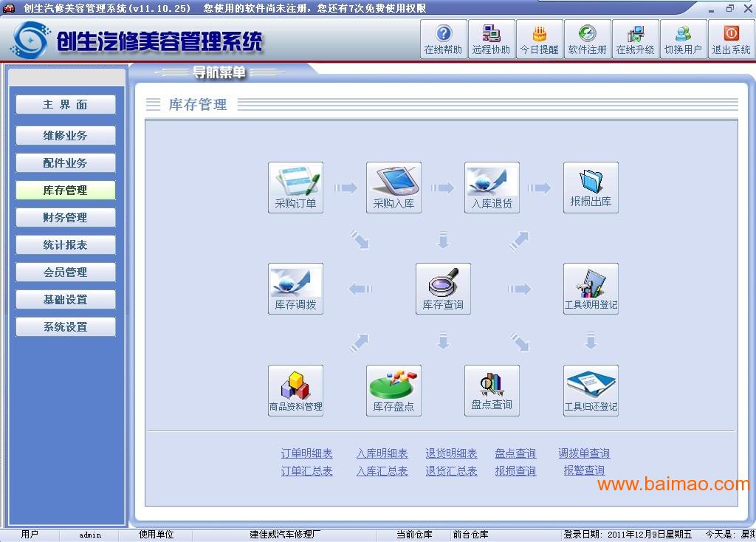Open the 订单明细表 report link
The height and width of the screenshot is (542, 756).
point(306,453)
